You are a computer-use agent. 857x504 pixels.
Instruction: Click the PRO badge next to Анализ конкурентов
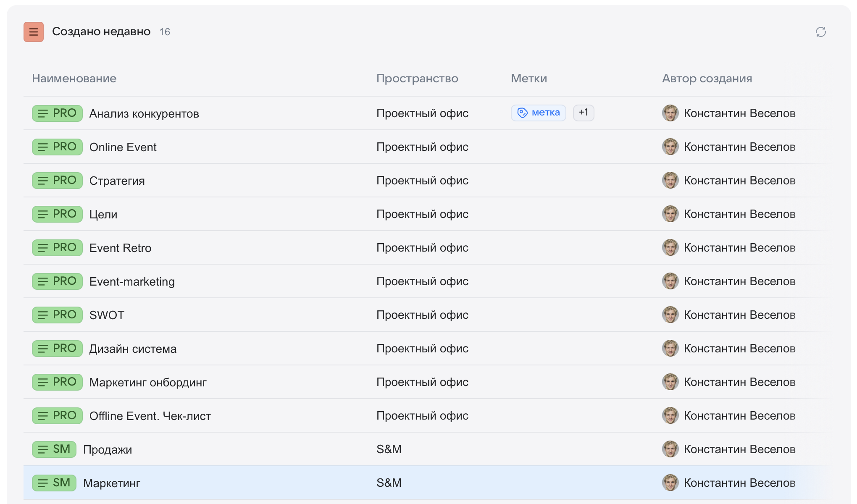point(57,113)
